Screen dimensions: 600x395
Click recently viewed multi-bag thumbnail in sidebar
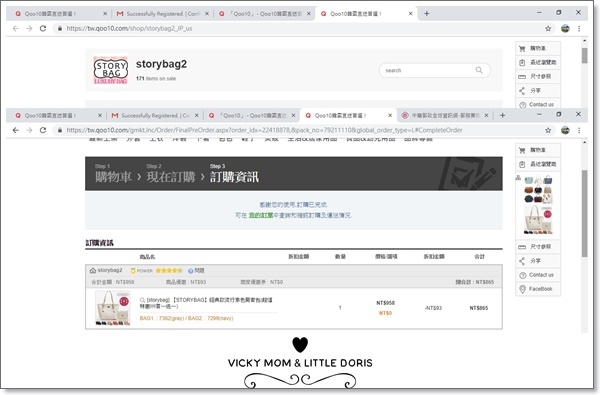point(538,189)
